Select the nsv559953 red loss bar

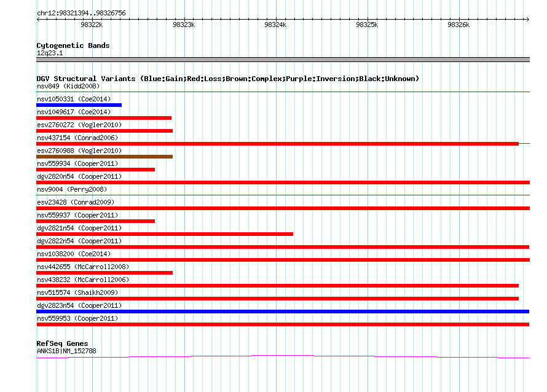(x=283, y=324)
